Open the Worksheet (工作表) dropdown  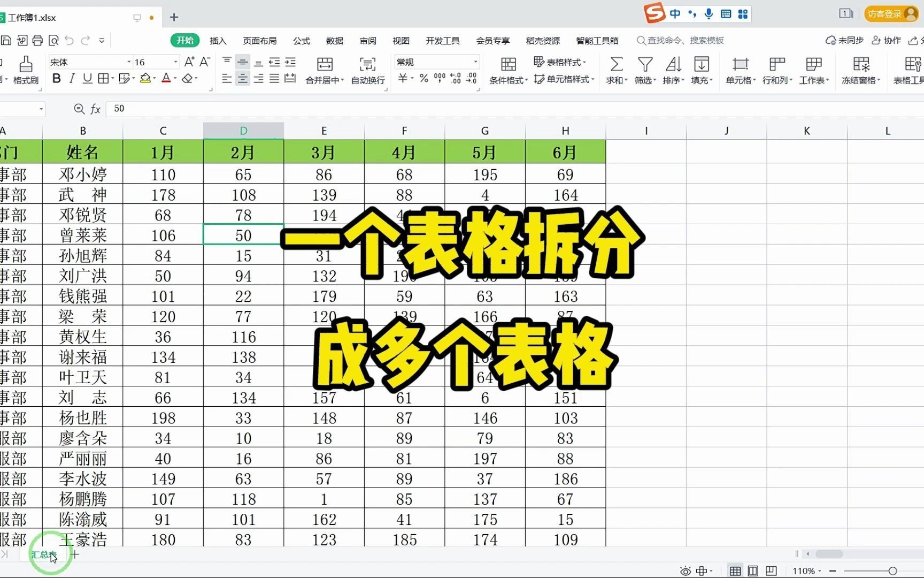click(x=814, y=70)
